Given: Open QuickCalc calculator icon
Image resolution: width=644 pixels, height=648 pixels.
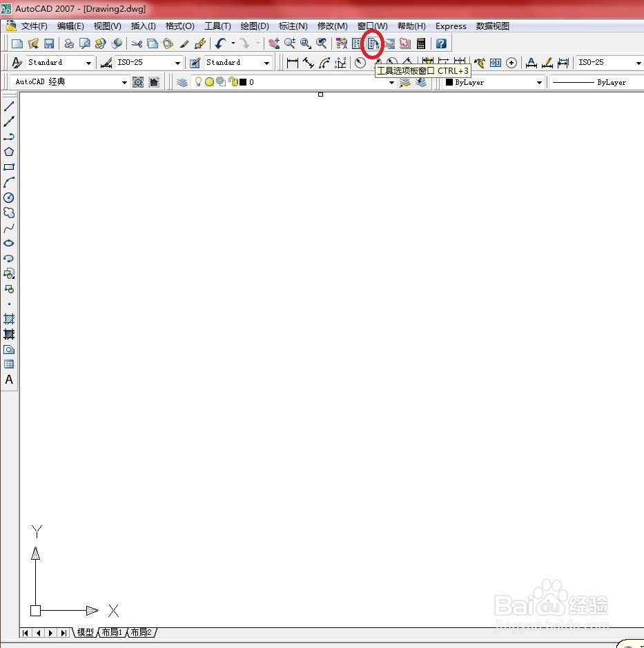Looking at the screenshot, I should [421, 43].
